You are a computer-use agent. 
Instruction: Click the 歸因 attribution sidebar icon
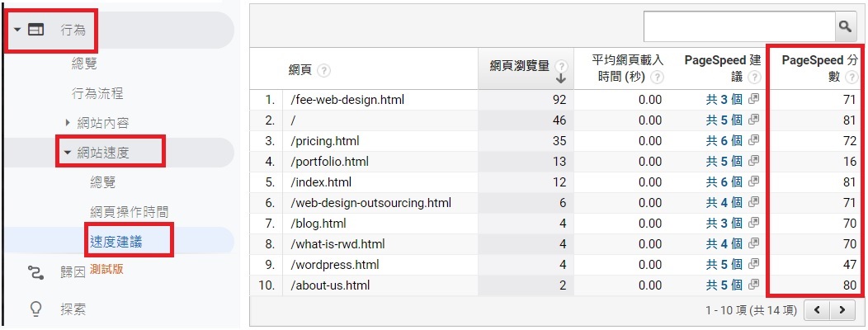tap(35, 272)
